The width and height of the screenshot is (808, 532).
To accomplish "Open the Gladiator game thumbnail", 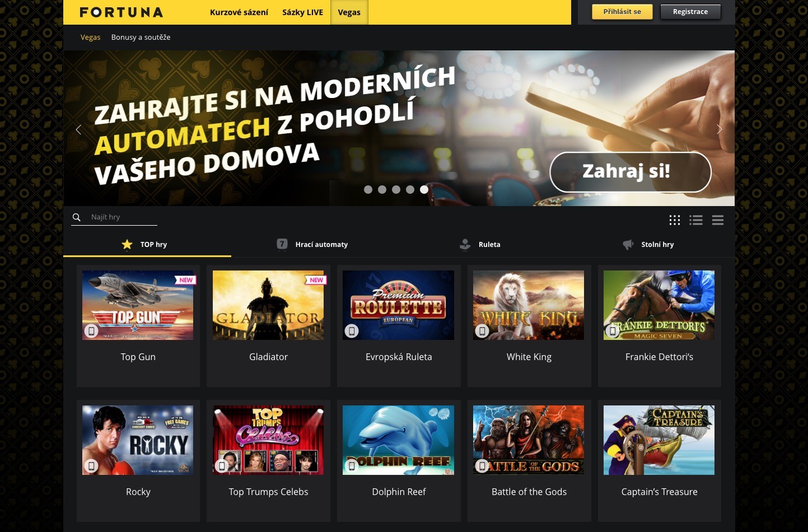I will pos(268,305).
